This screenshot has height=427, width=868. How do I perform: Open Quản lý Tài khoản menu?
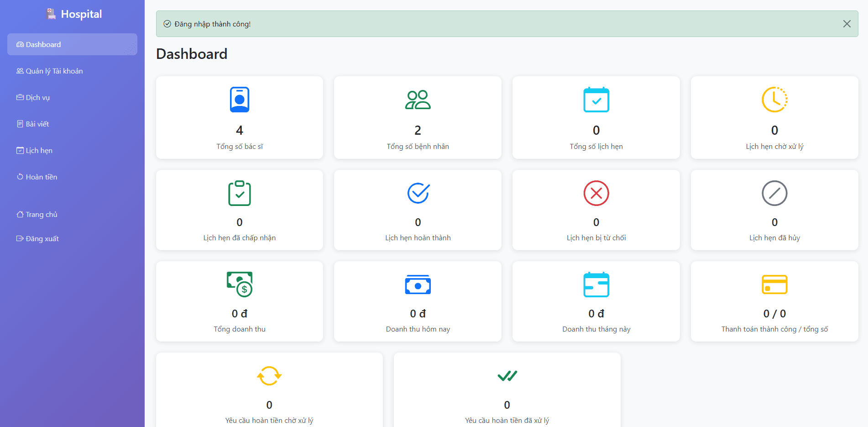tap(72, 71)
